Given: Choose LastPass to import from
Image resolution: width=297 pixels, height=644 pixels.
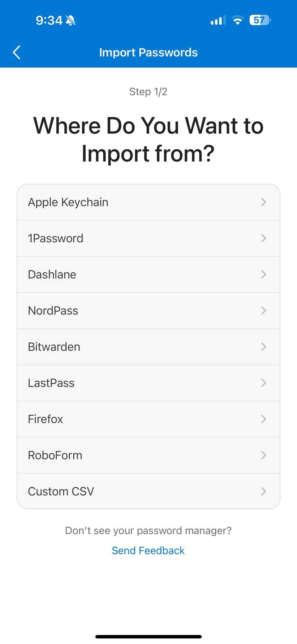Looking at the screenshot, I should tap(148, 383).
